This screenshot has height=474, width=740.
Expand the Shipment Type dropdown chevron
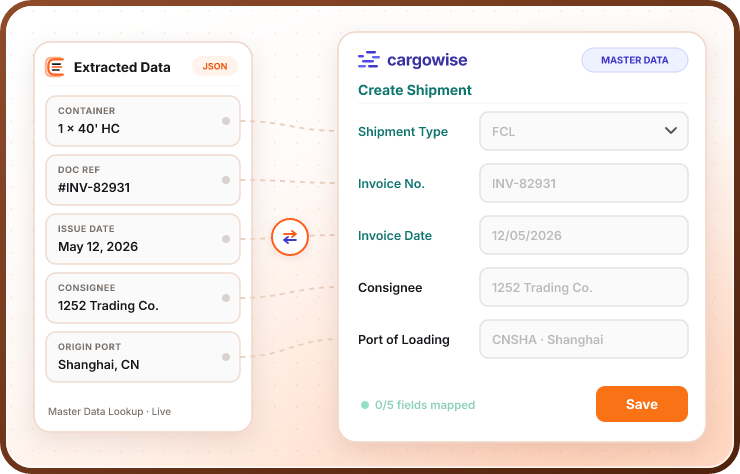tap(671, 131)
